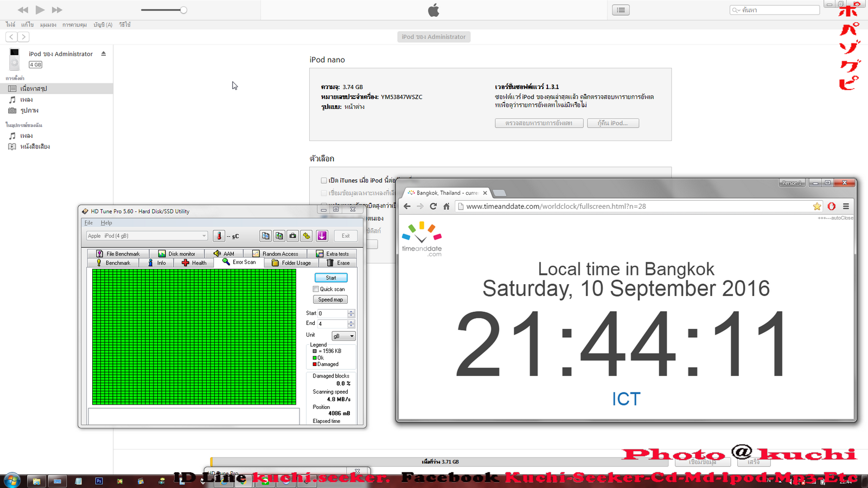Click the Windows Start orb
The height and width of the screenshot is (488, 868).
[12, 480]
